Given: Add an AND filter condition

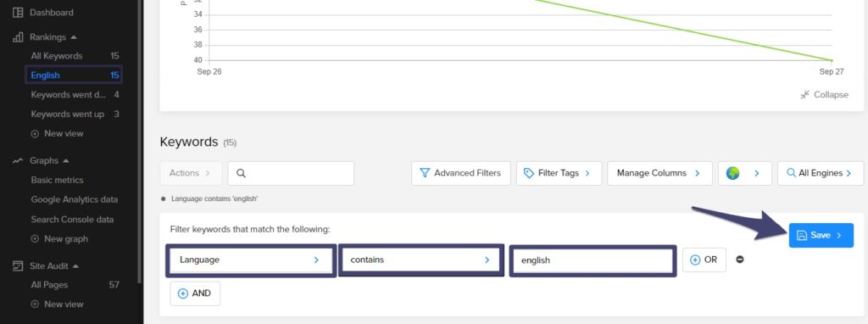Looking at the screenshot, I should click(195, 293).
